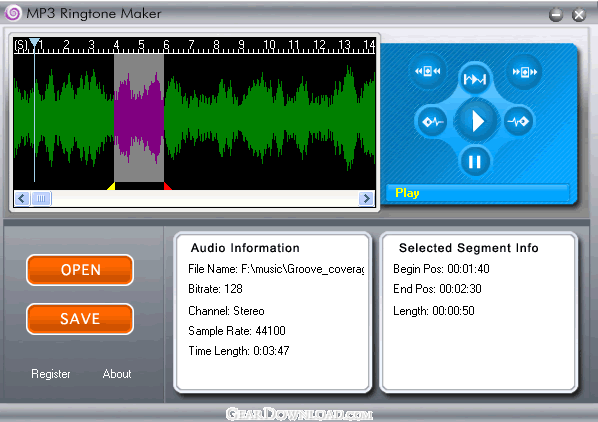
Task: Click the purple selected waveform segment
Action: 139,118
